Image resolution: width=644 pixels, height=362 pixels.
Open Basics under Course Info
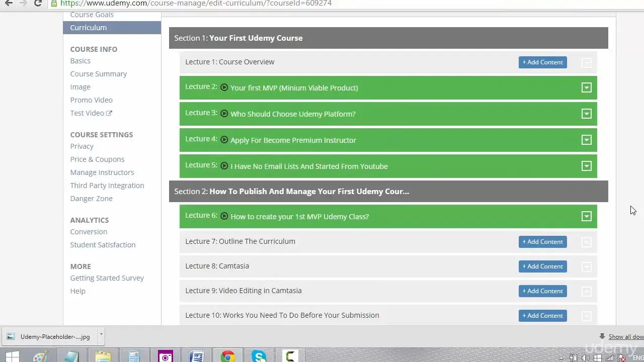point(80,61)
